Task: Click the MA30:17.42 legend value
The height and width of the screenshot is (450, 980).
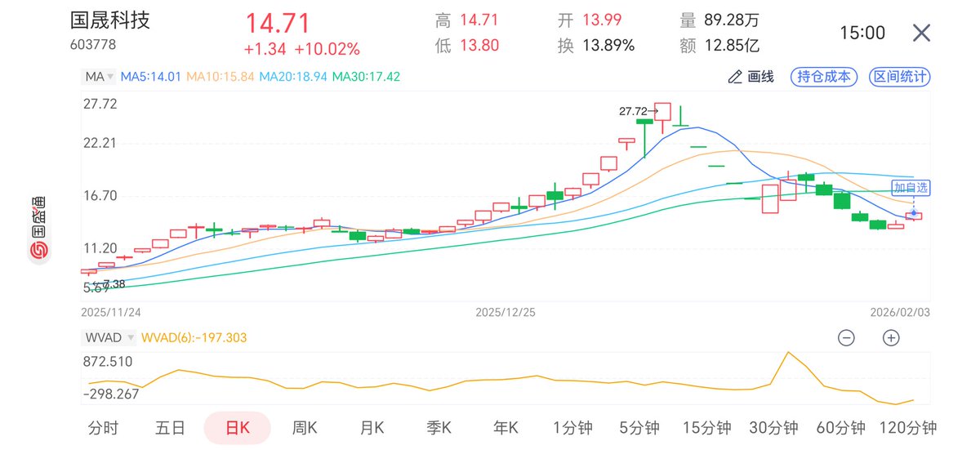Action: 366,77
